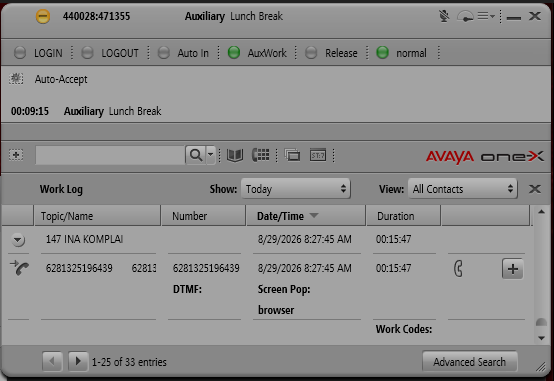Click the scrollbar up arrow

click(541, 212)
